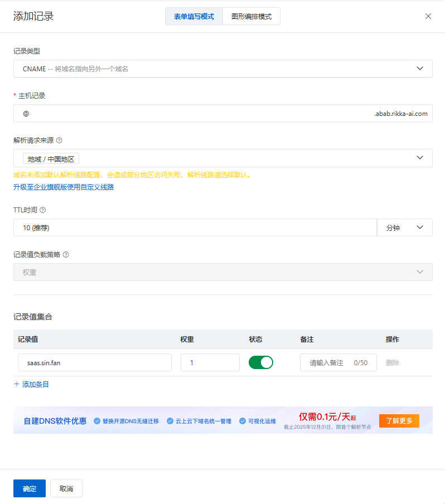The height and width of the screenshot is (504, 445).
Task: Open 升级至企业旗舰版使用自定义线路 link
Action: (64, 187)
